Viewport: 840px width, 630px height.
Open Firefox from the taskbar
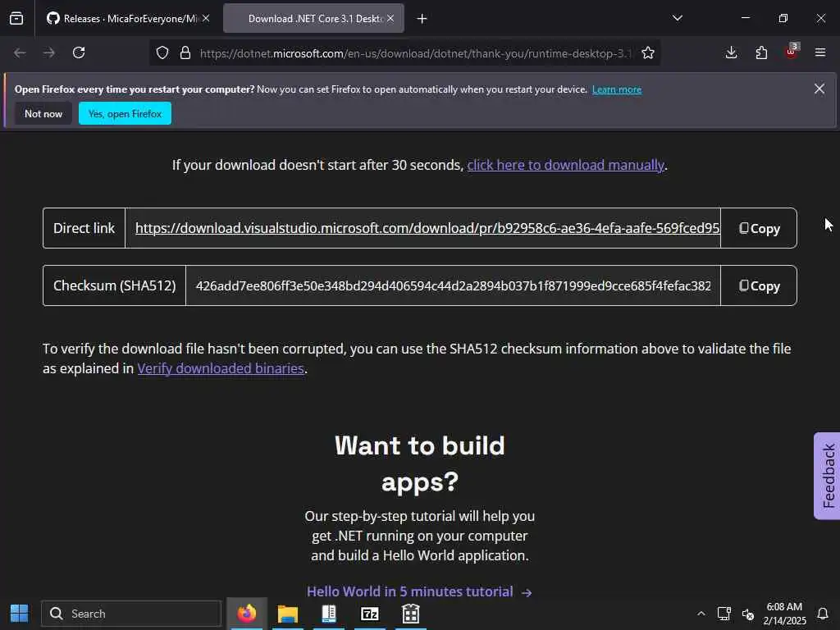click(x=246, y=614)
